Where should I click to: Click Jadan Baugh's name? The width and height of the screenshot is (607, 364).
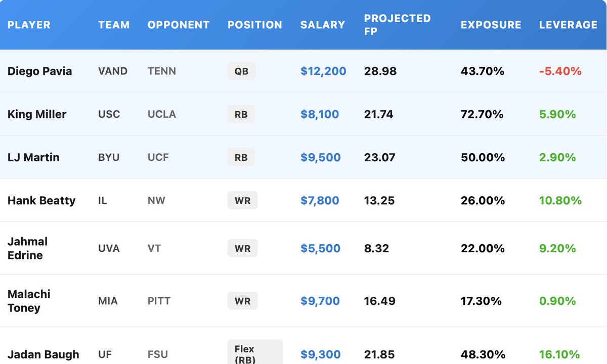43,354
